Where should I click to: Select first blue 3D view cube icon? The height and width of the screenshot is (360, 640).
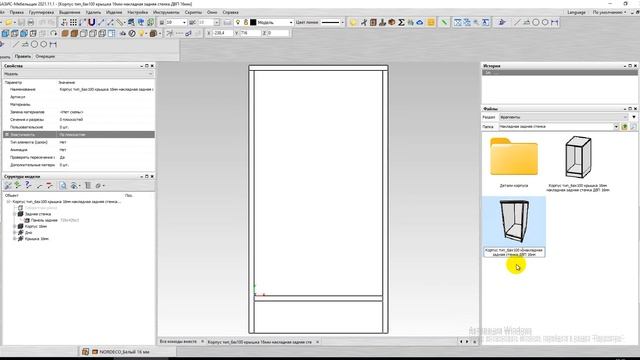coord(6,33)
